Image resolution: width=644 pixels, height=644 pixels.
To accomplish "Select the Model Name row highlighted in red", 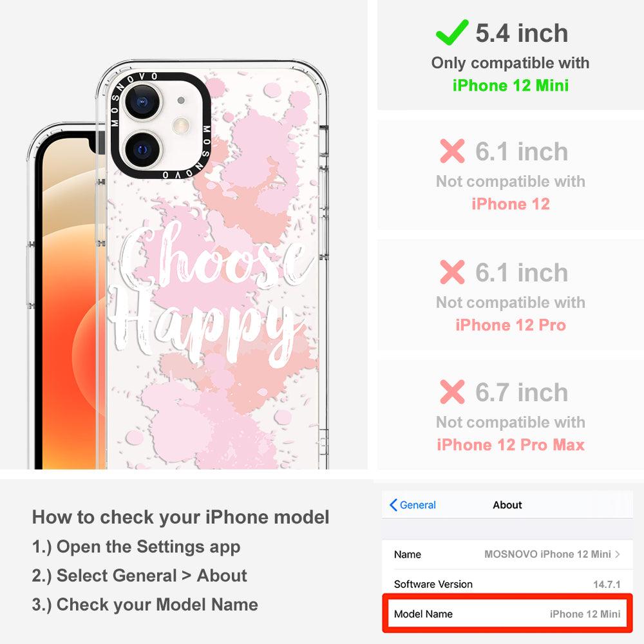I will 507,614.
